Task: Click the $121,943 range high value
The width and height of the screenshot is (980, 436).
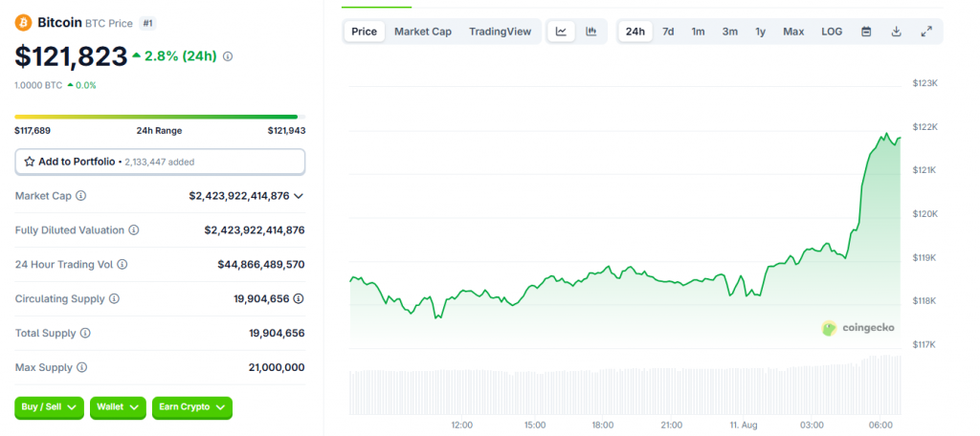Action: coord(287,131)
